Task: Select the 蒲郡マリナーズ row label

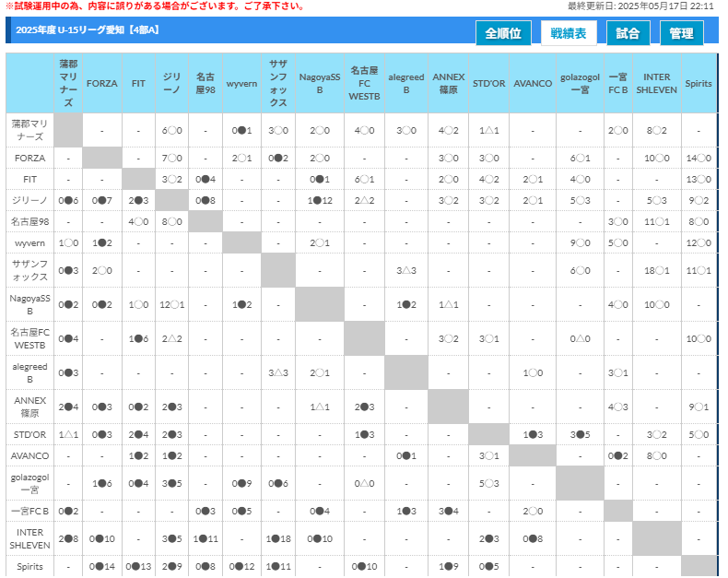Action: tap(29, 130)
